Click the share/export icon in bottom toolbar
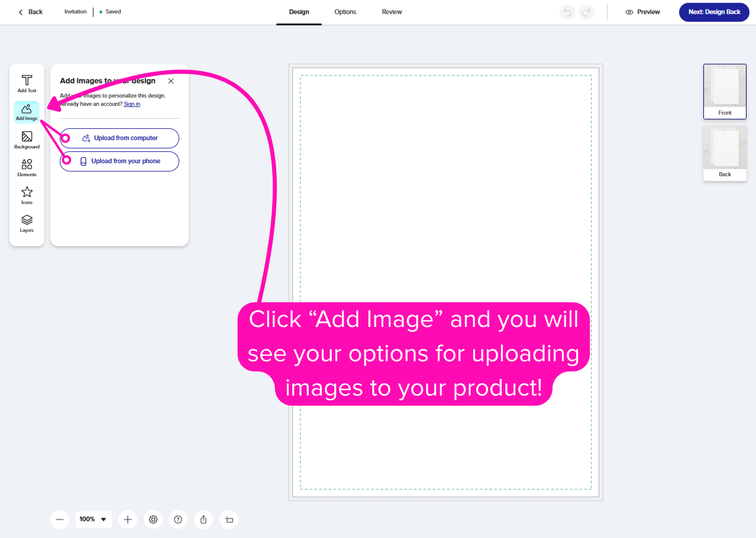 [x=203, y=519]
